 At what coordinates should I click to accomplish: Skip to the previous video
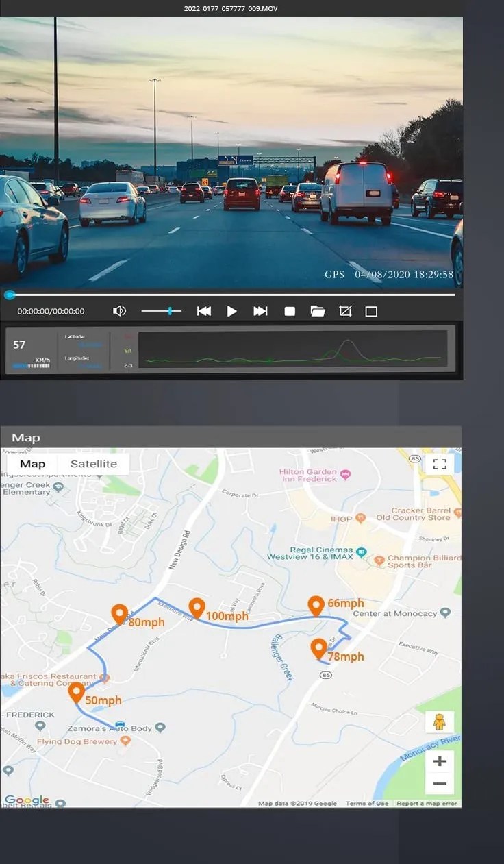[x=203, y=311]
